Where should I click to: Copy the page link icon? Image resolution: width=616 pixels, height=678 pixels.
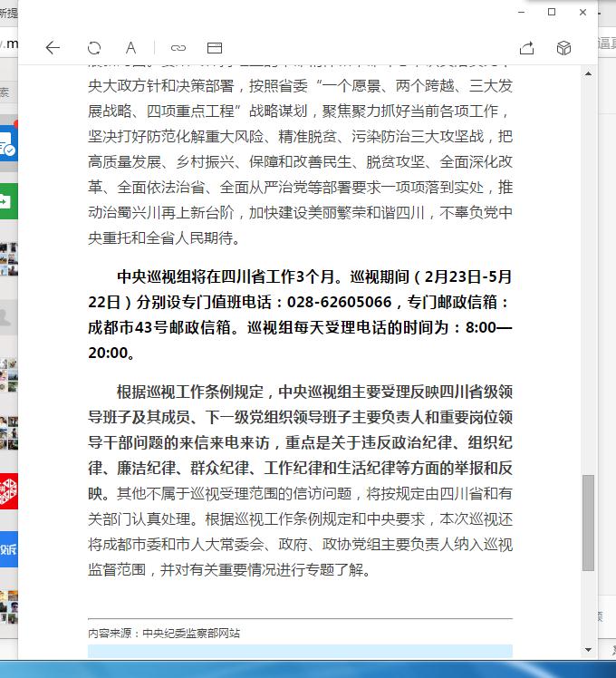pos(178,48)
